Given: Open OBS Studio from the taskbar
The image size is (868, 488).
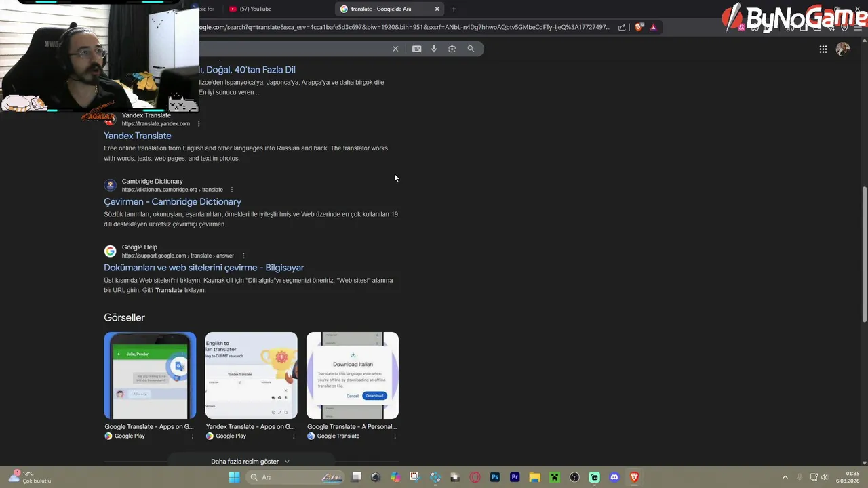Looking at the screenshot, I should coord(574,477).
